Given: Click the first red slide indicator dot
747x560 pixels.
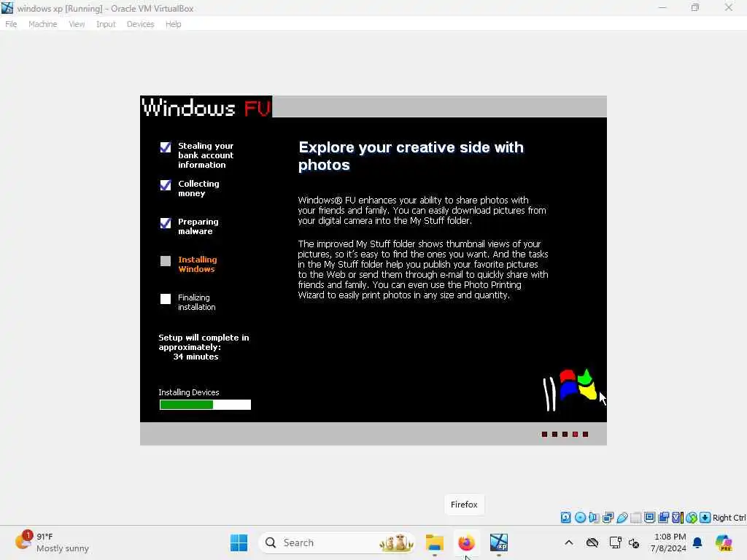Looking at the screenshot, I should tap(544, 435).
